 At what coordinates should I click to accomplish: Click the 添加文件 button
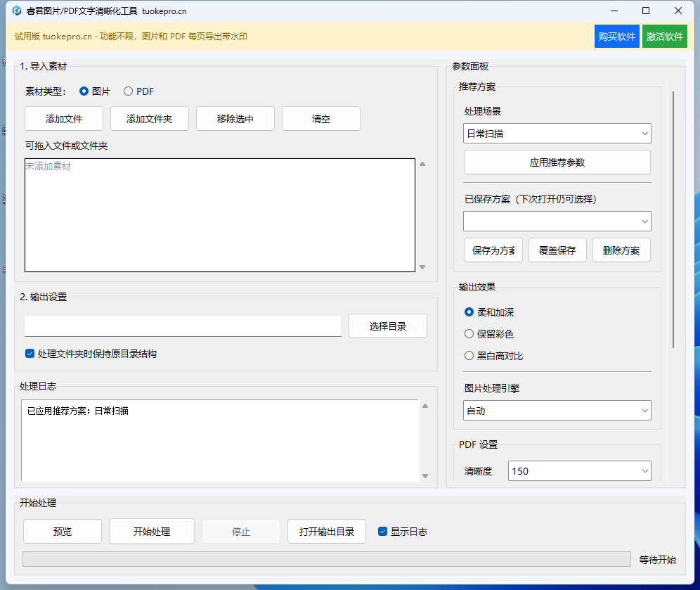point(64,119)
